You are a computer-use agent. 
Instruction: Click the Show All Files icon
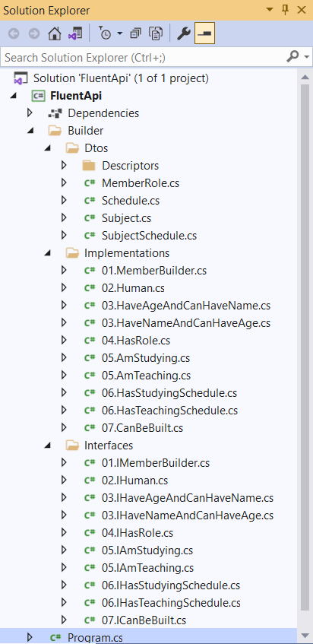156,33
